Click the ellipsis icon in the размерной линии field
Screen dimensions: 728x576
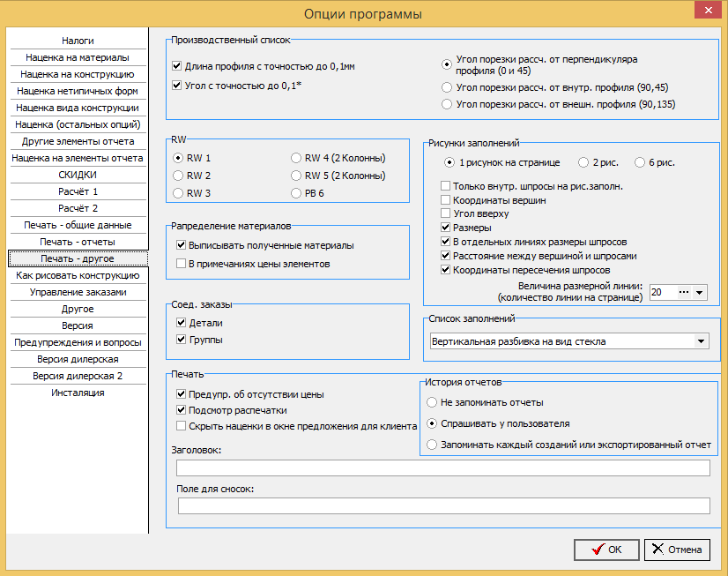coord(683,292)
